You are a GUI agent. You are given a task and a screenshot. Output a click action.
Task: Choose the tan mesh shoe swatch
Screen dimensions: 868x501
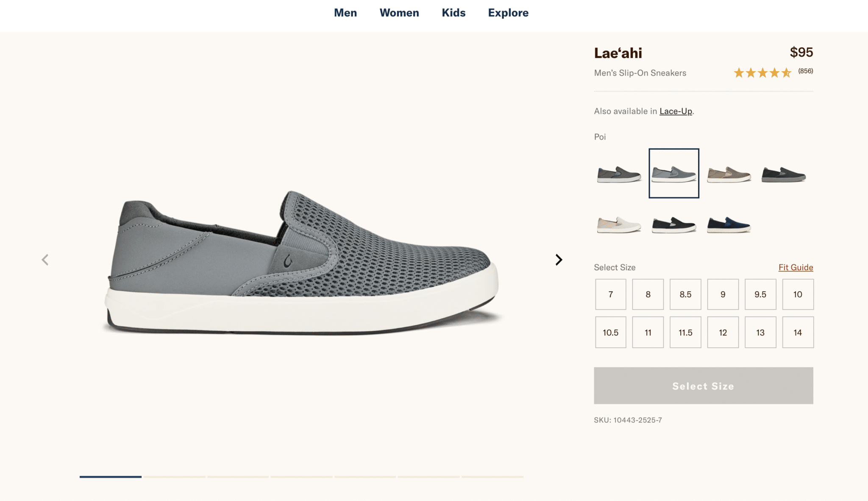(x=729, y=174)
